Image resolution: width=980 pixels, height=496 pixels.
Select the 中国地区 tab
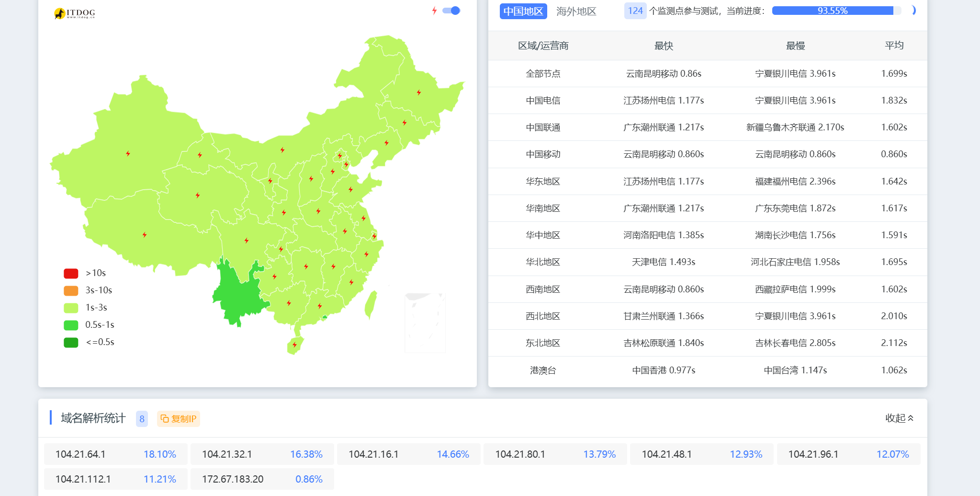(523, 11)
